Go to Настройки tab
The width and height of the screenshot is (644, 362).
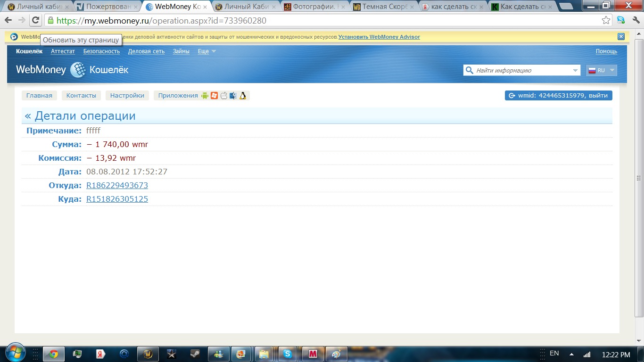coord(127,95)
